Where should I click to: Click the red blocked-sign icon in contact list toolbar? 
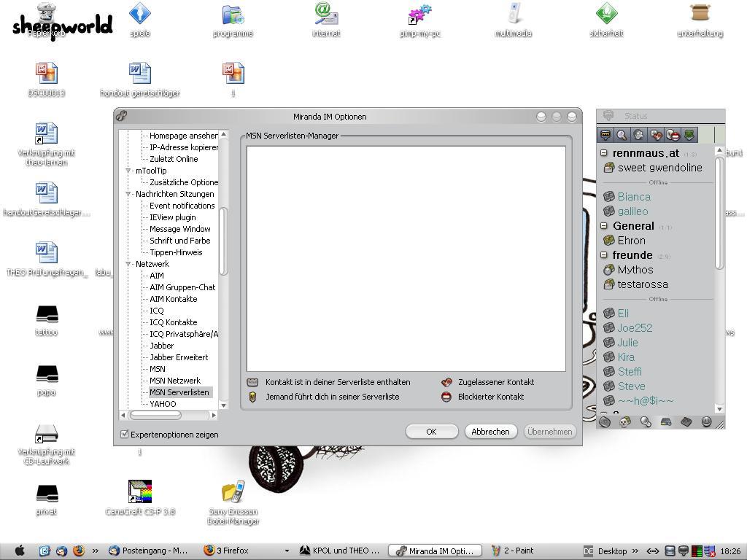(673, 135)
